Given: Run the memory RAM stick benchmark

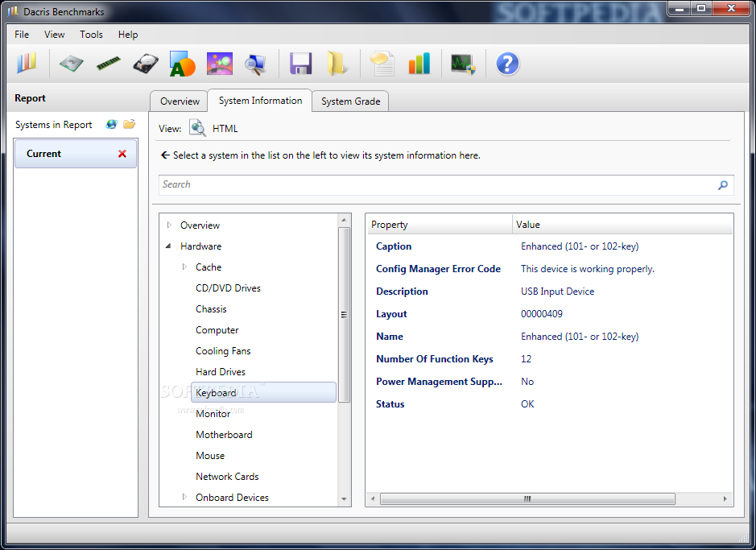Looking at the screenshot, I should [109, 63].
